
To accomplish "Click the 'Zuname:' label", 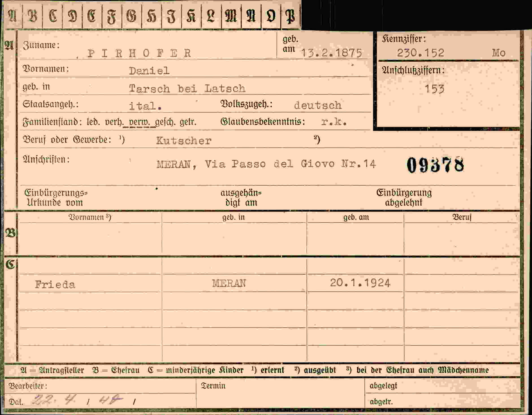I will (x=41, y=45).
